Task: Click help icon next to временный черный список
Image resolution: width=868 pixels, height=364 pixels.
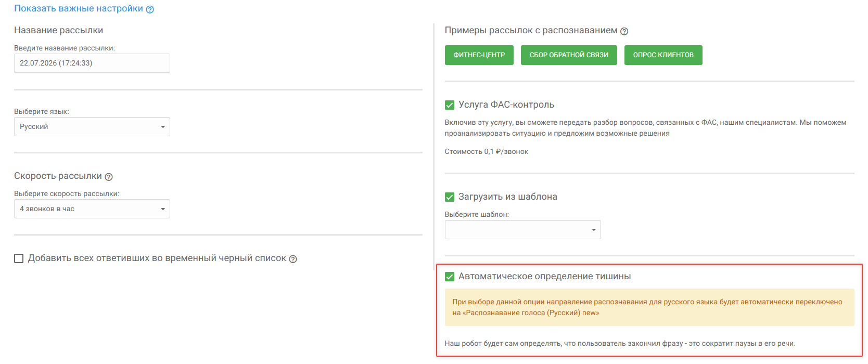Action: (293, 259)
